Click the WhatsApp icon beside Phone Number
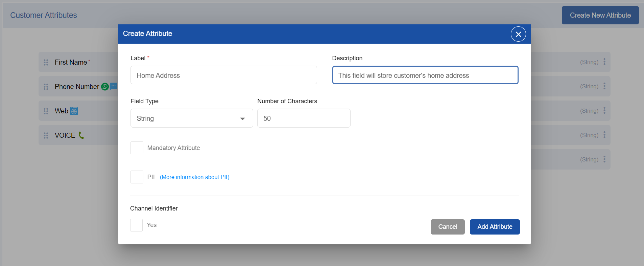 (x=105, y=87)
